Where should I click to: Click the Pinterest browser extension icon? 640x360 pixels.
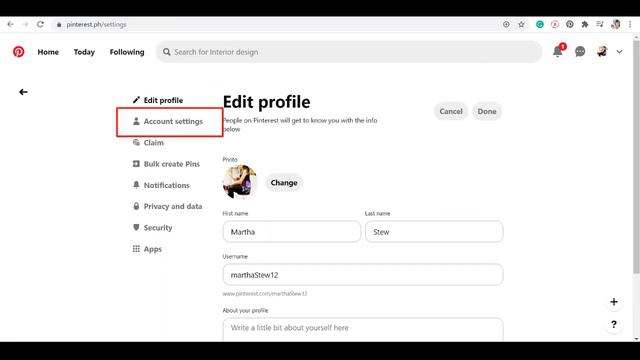(x=570, y=24)
